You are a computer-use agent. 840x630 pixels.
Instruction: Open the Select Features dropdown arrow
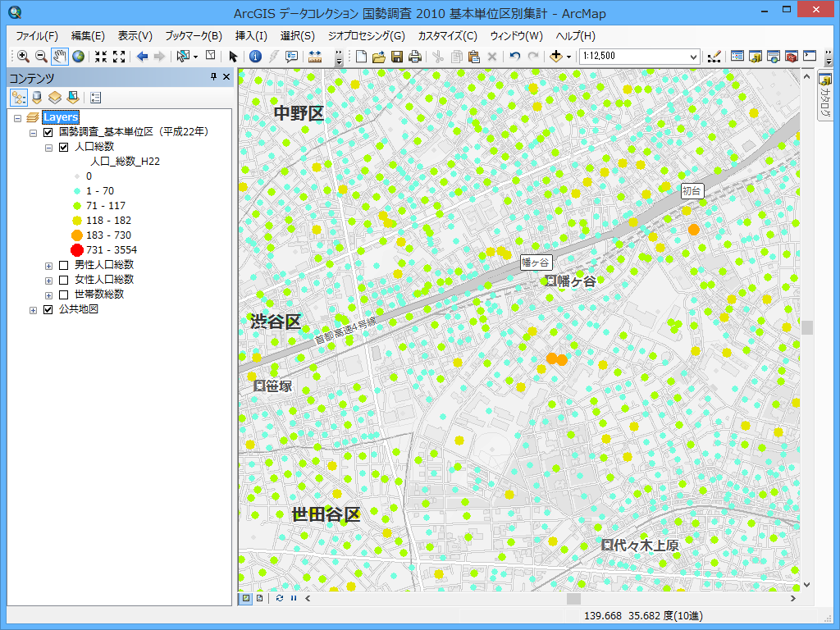click(195, 57)
